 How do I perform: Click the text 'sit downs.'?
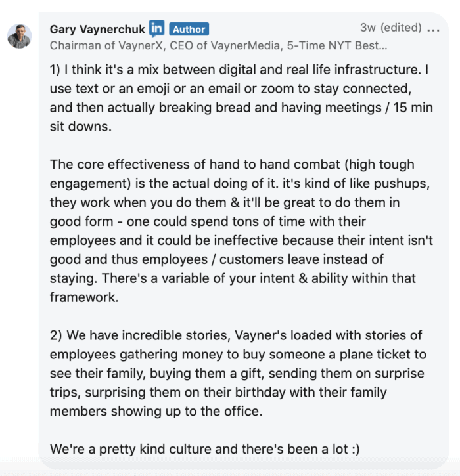[x=81, y=127]
